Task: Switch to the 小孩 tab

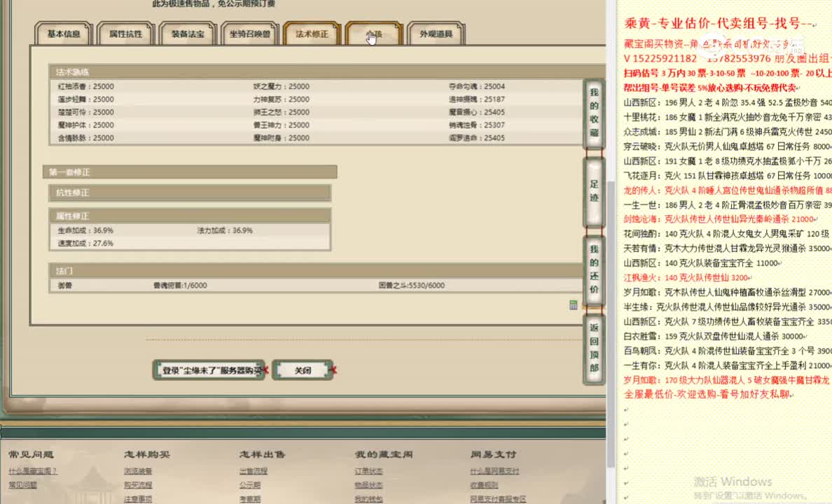Action: tap(374, 34)
